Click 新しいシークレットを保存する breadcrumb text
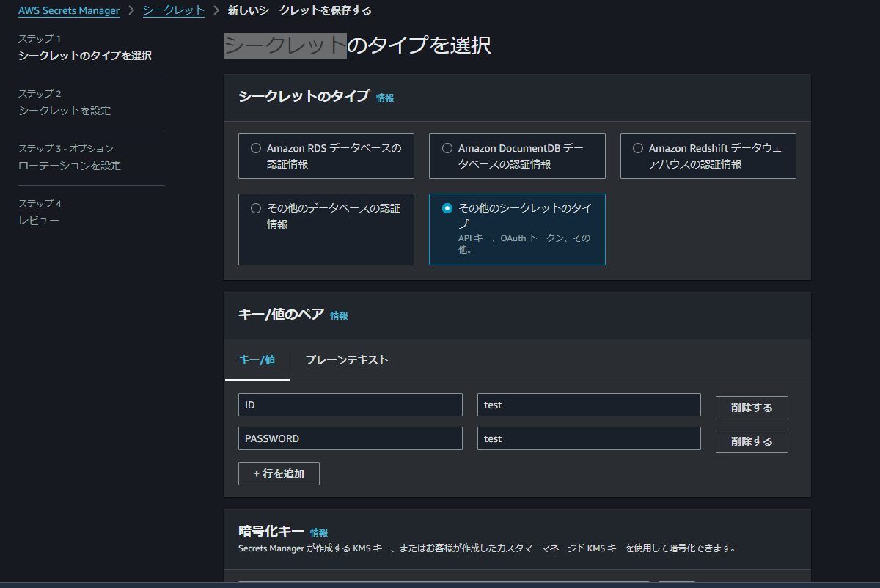 [299, 10]
